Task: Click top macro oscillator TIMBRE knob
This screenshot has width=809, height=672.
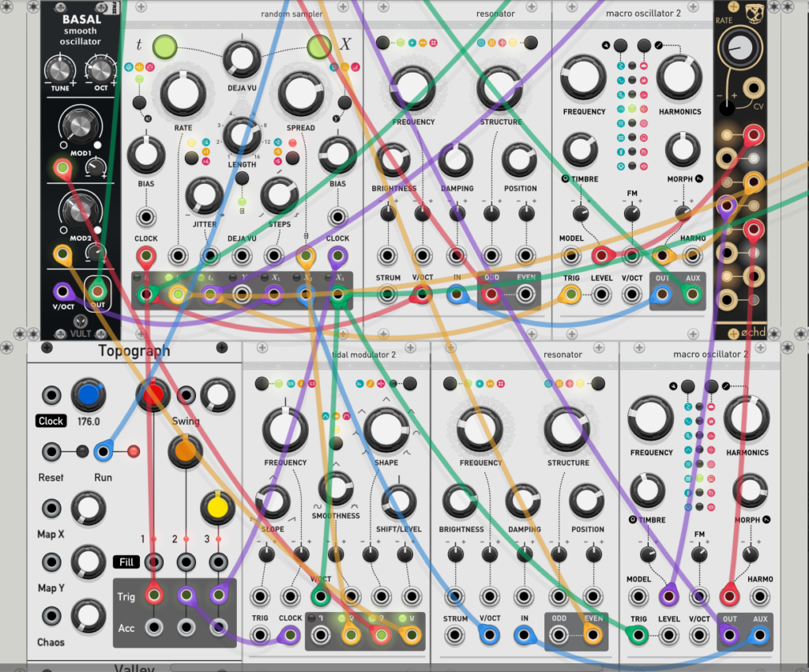Action: (x=581, y=149)
